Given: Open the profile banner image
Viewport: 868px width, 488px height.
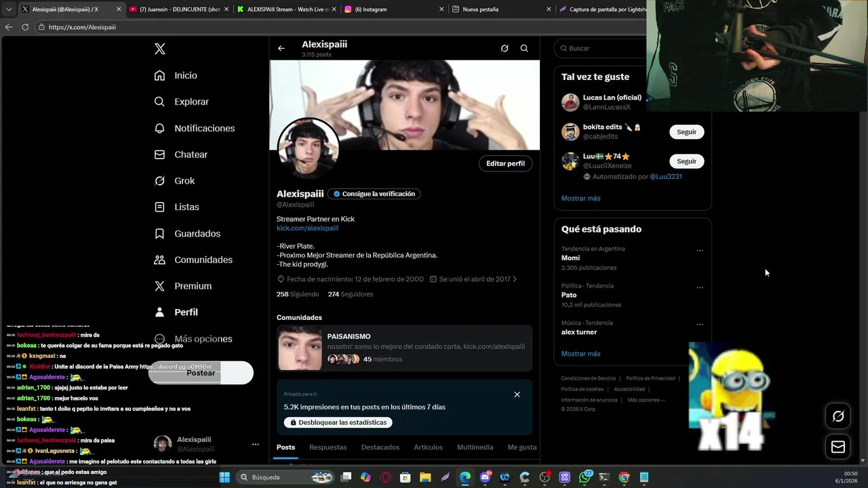Looking at the screenshot, I should point(405,105).
